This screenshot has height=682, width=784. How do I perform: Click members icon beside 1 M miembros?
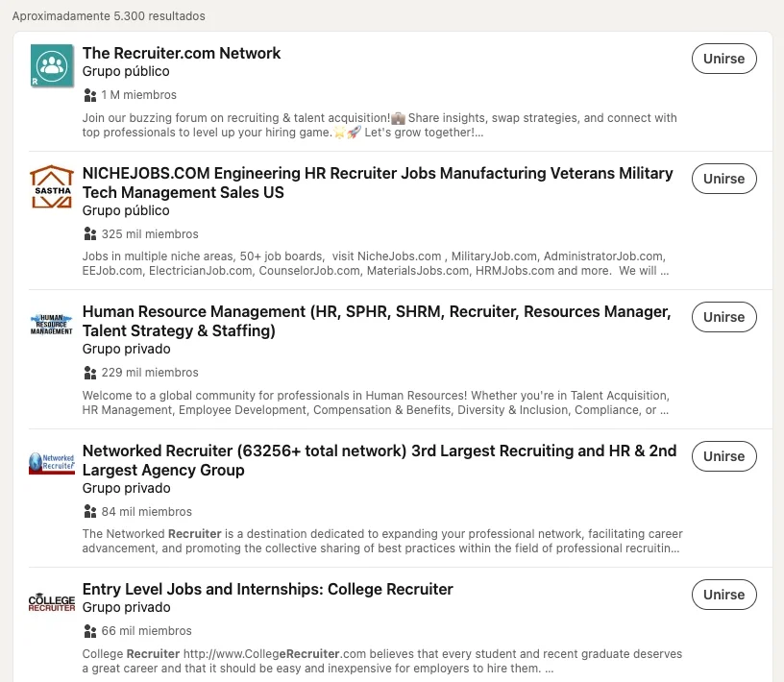tap(90, 95)
